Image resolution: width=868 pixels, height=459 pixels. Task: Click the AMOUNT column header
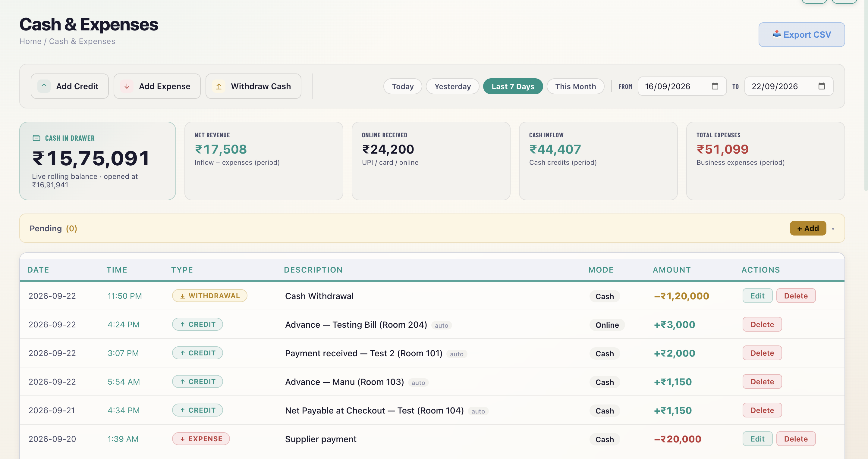[671, 270]
